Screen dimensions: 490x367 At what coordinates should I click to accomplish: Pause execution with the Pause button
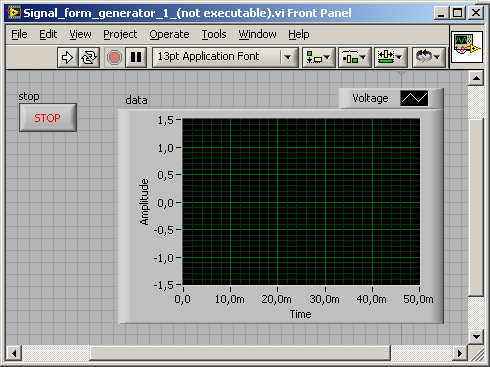(x=136, y=57)
